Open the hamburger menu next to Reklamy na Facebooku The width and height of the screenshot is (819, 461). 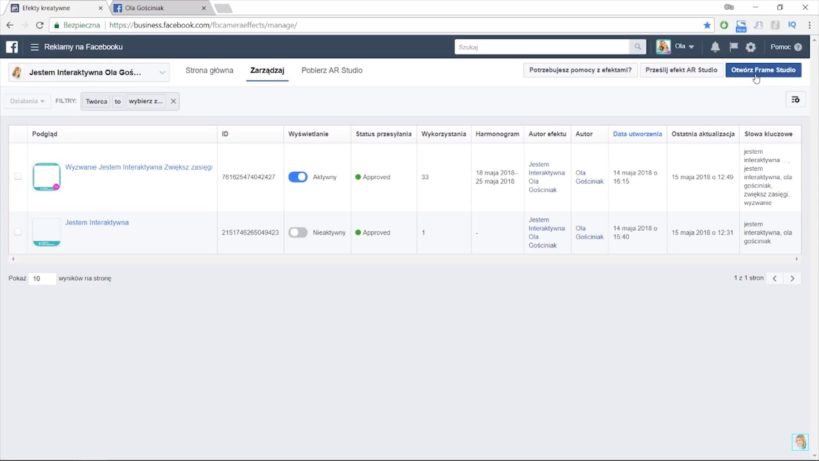click(34, 47)
